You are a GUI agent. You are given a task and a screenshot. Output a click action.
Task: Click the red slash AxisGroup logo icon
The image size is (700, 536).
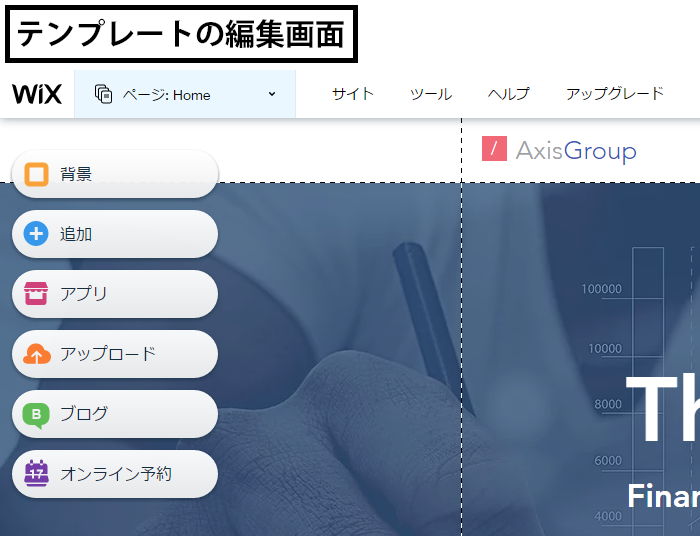pyautogui.click(x=494, y=149)
